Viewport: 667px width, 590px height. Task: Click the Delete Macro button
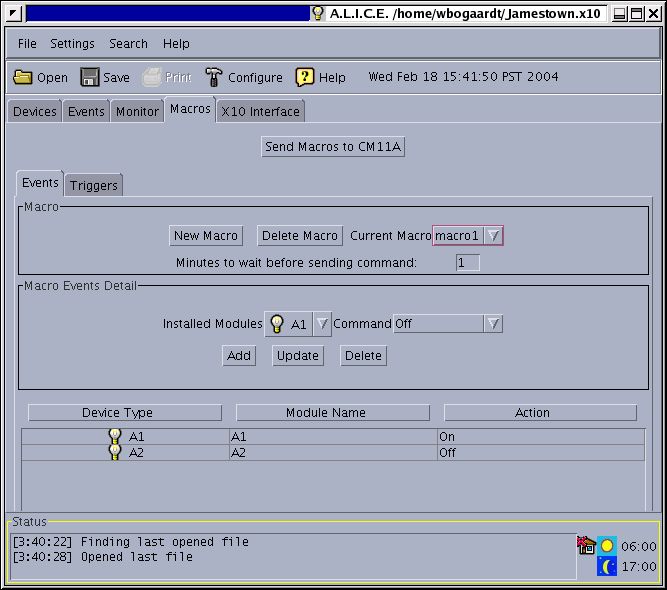point(299,236)
